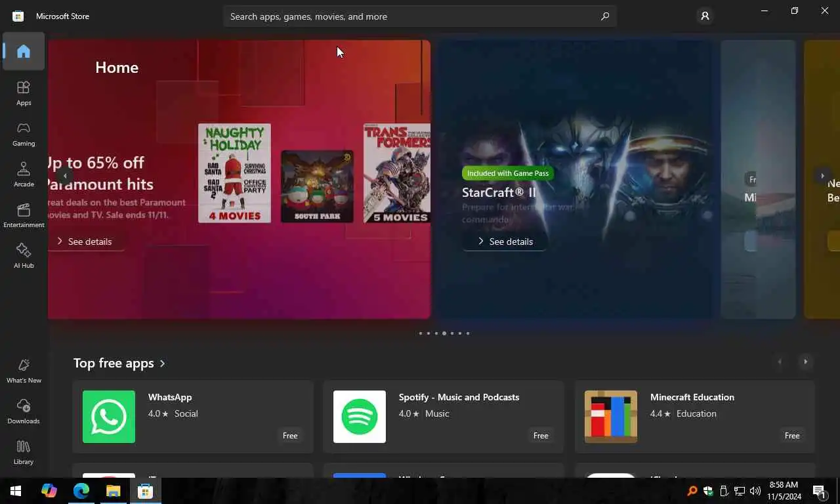840x504 pixels.
Task: Click the WhatsApp app icon
Action: (109, 417)
